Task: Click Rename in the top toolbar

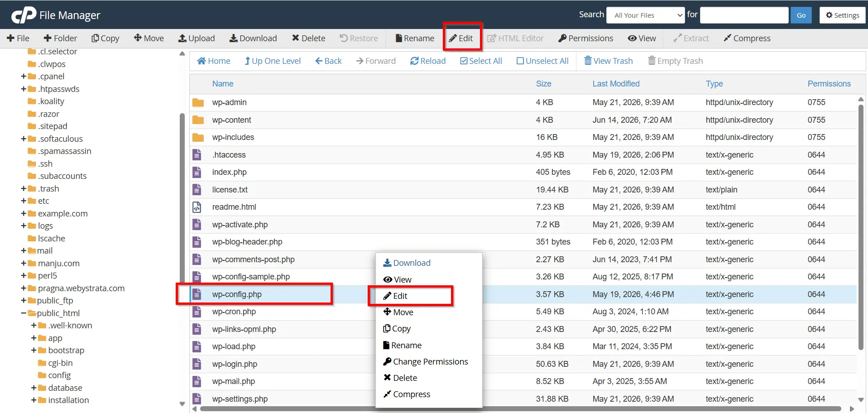Action: click(x=415, y=38)
